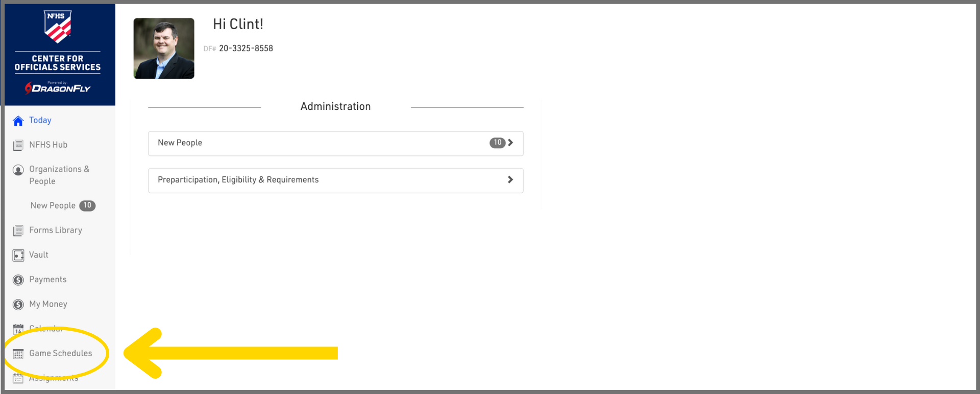The height and width of the screenshot is (394, 980).
Task: Click the My Money dollar icon
Action: click(18, 305)
